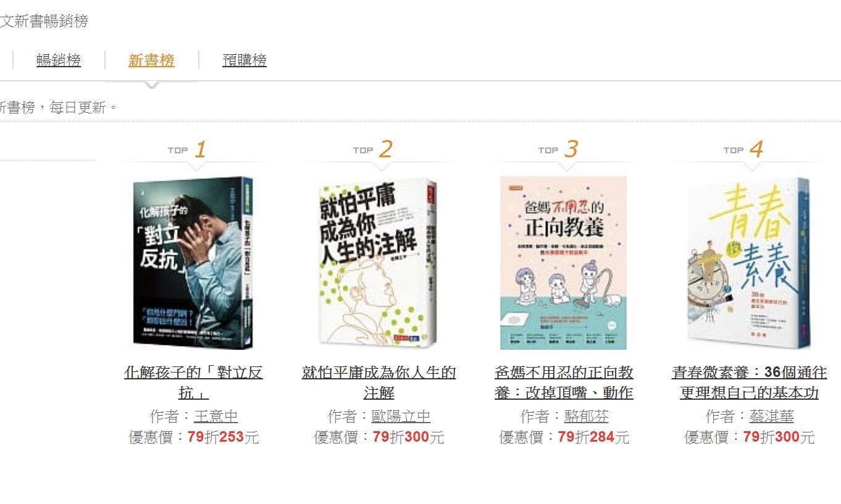Visit author 駱郁芬's link
The width and height of the screenshot is (841, 504).
[x=587, y=416]
